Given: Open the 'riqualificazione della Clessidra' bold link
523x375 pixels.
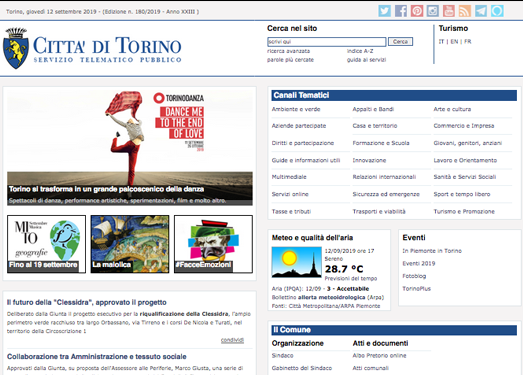Looking at the screenshot, I should [x=184, y=314].
